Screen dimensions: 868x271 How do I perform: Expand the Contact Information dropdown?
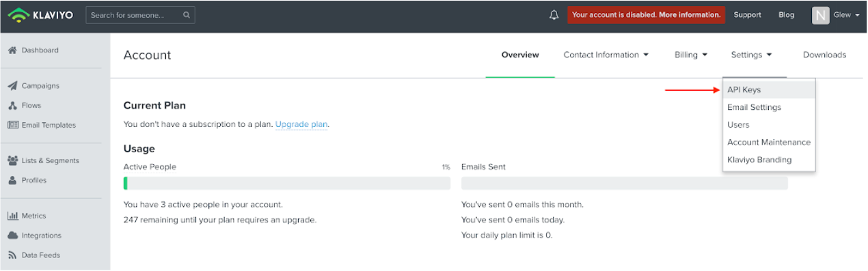click(x=606, y=55)
